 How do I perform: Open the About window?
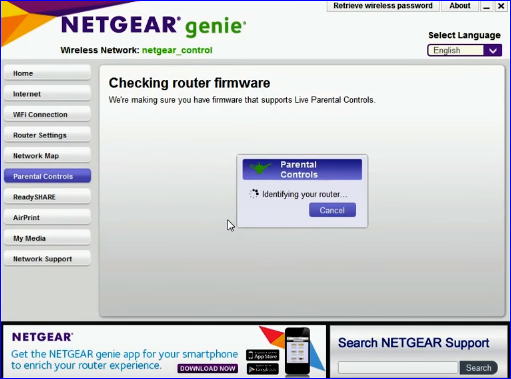pos(460,6)
